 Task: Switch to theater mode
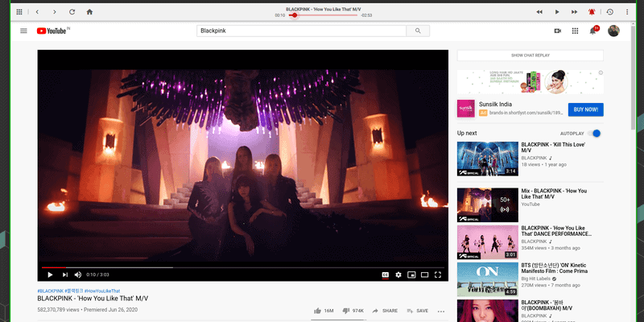coord(425,275)
